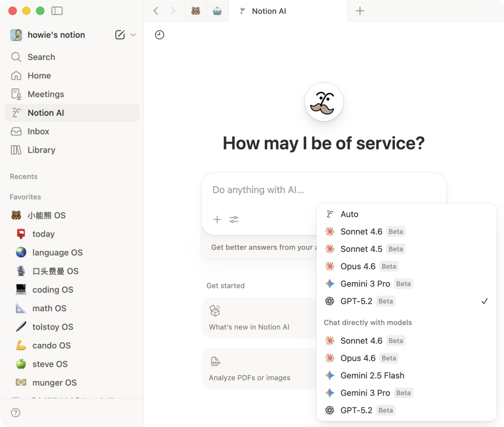This screenshot has height=427, width=504.
Task: Choose Sonnet 4.5 Beta model
Action: (406, 249)
